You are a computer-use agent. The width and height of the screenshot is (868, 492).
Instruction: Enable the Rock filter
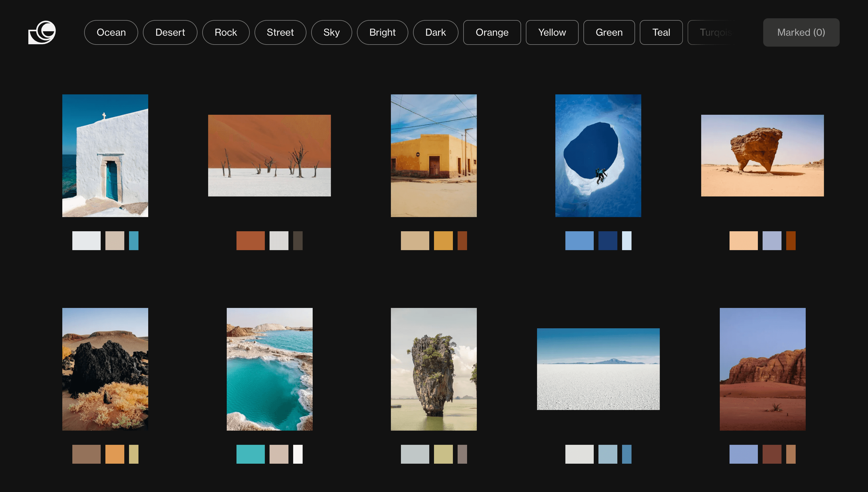pyautogui.click(x=226, y=32)
